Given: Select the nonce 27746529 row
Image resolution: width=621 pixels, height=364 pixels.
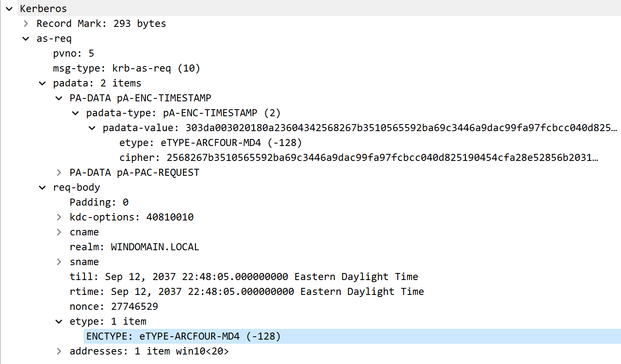Looking at the screenshot, I should 114,307.
